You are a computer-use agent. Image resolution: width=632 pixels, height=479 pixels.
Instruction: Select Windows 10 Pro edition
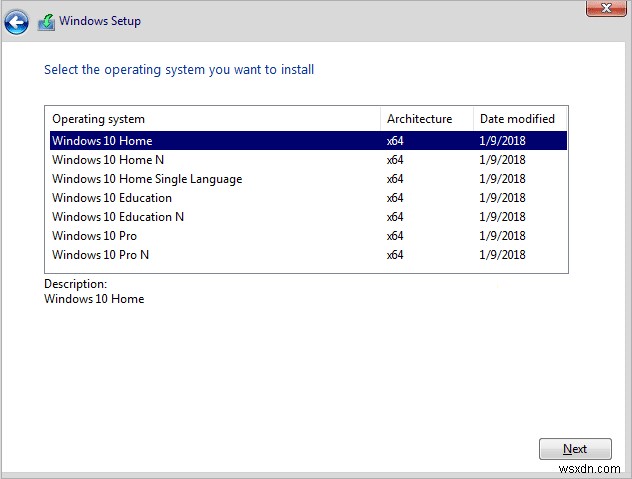click(95, 236)
